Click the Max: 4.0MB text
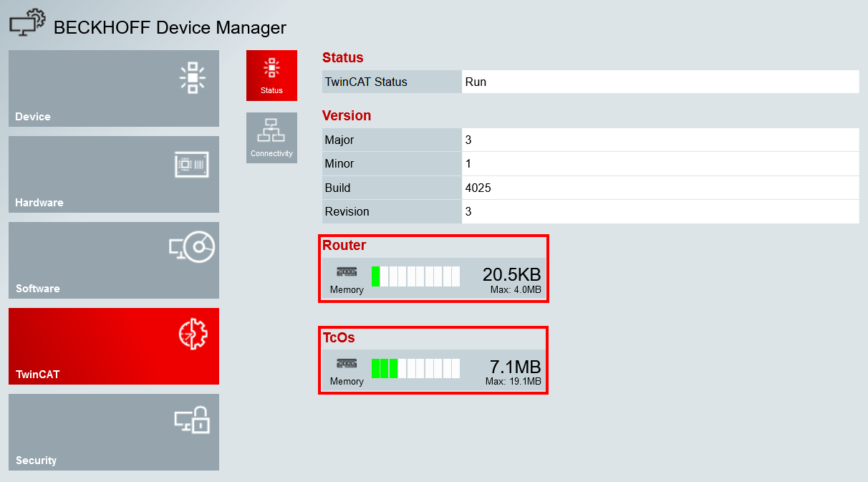 (x=516, y=290)
